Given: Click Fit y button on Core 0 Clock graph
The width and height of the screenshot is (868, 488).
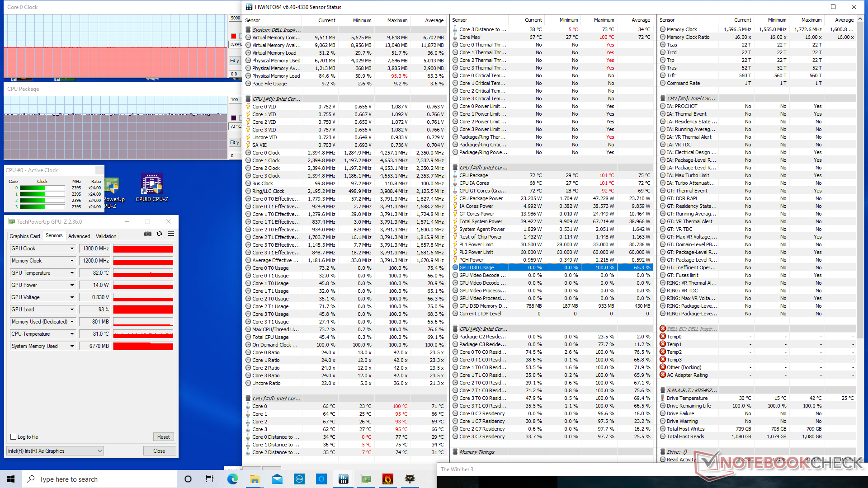Looking at the screenshot, I should pos(234,61).
